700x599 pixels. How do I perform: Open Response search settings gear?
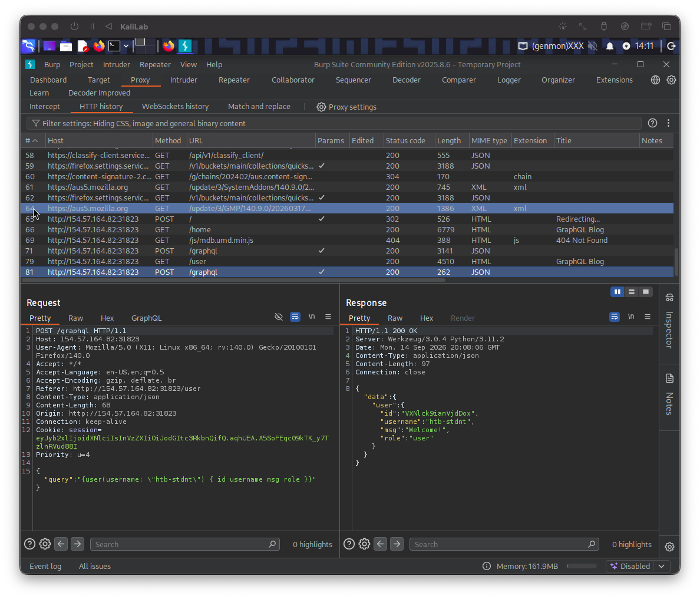pyautogui.click(x=364, y=544)
